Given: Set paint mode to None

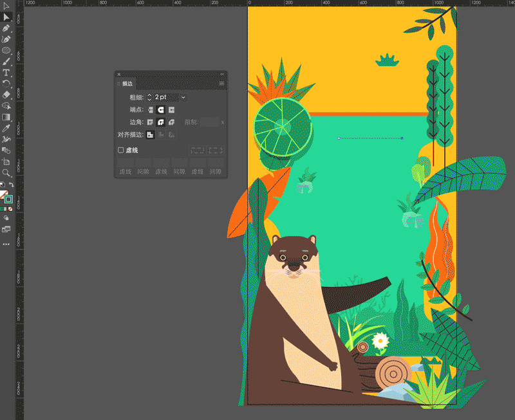Looking at the screenshot, I should pyautogui.click(x=10, y=209).
